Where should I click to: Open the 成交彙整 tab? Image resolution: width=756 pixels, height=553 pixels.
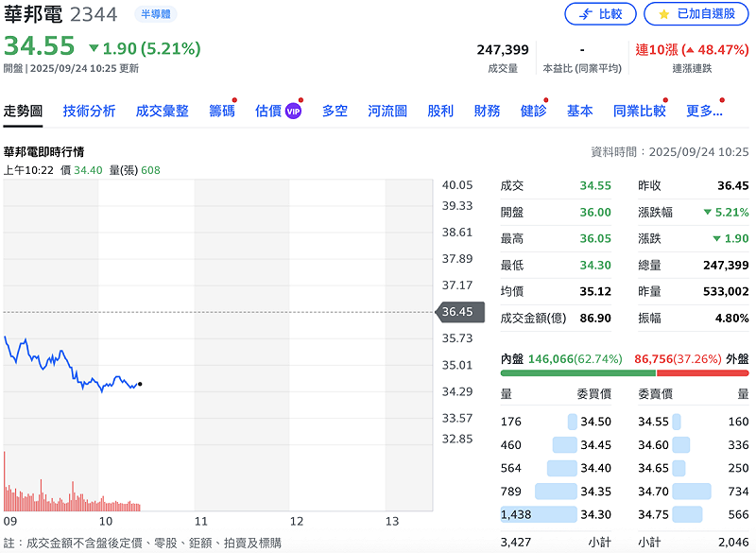pos(162,111)
